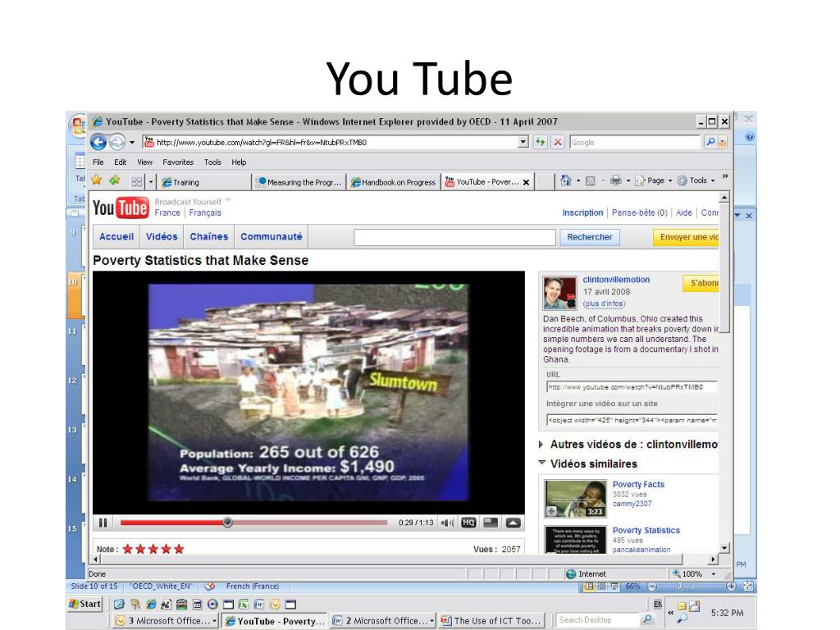This screenshot has height=630, width=840.
Task: Click the Poverty Statistics video thumbnail
Action: [575, 540]
